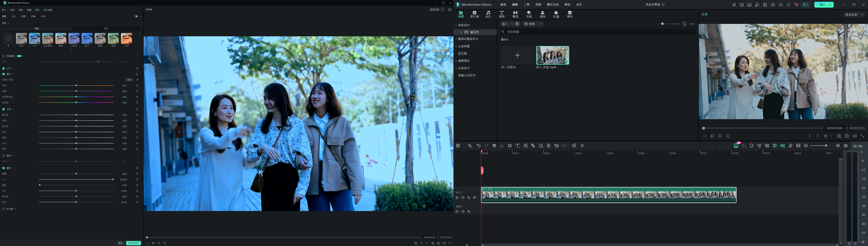Open the shopping cart icon in title bar
Image resolution: width=868 pixels, height=246 pixels.
tap(796, 5)
